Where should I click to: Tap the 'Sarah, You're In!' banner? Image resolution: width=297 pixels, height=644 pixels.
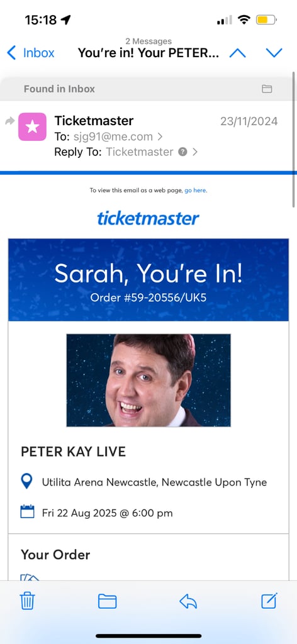148,280
